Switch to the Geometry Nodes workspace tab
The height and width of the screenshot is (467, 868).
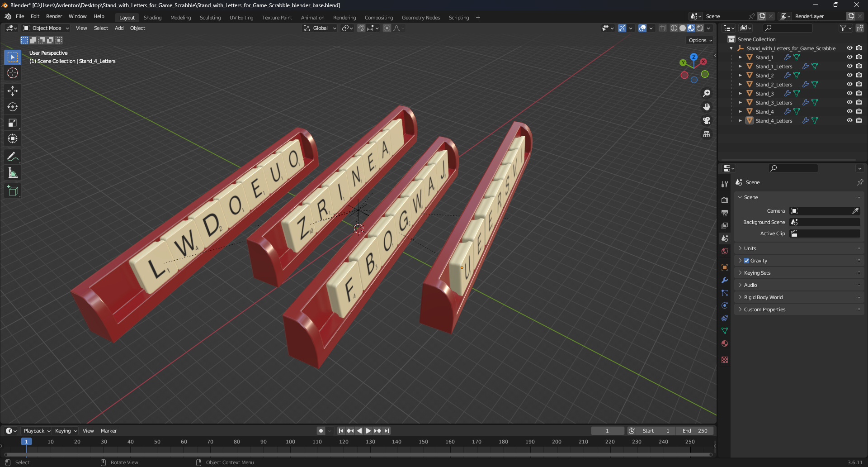(421, 18)
